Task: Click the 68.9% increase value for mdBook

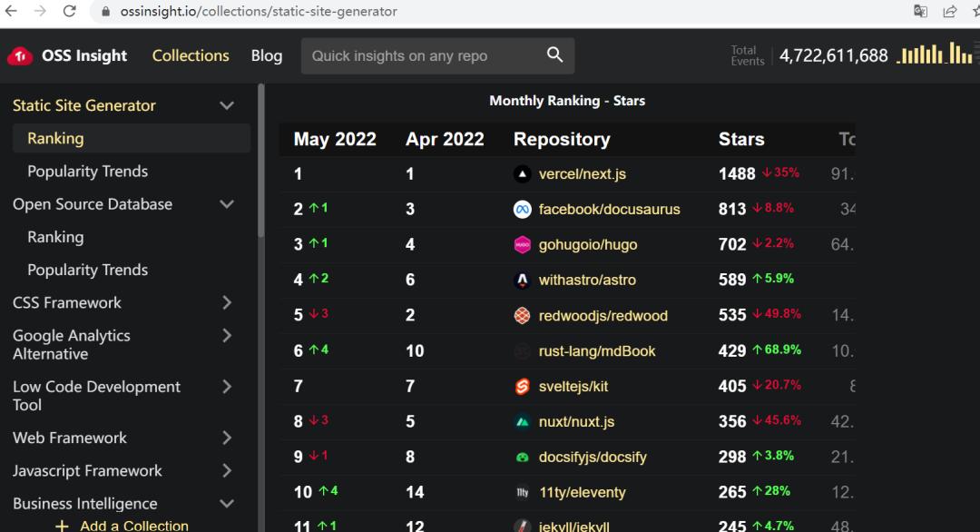Action: pyautogui.click(x=777, y=350)
